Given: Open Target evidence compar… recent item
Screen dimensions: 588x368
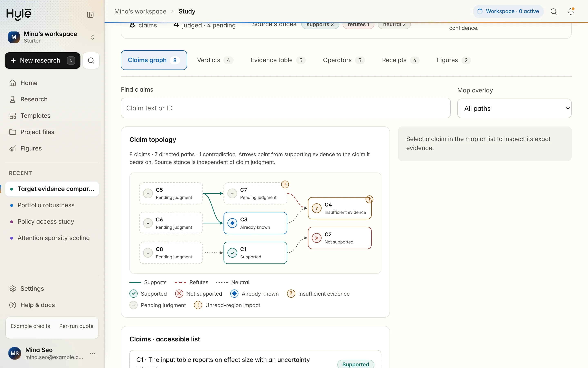Looking at the screenshot, I should [x=52, y=189].
